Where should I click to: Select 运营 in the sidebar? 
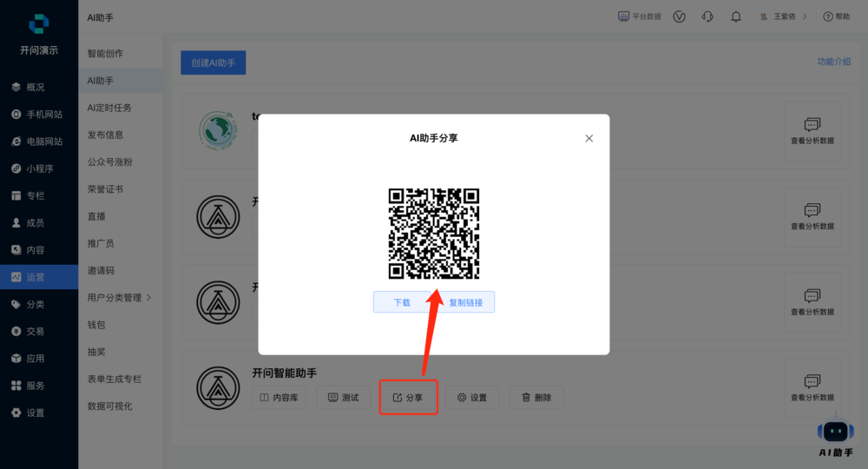coord(39,277)
